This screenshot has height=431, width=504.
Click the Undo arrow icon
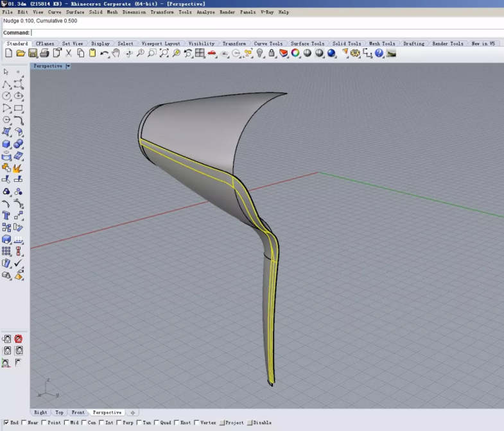coord(104,53)
